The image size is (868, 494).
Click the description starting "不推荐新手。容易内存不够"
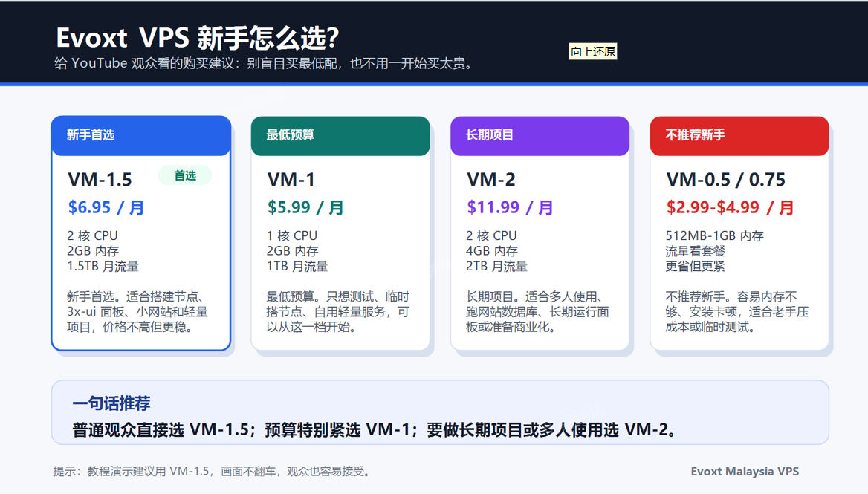pyautogui.click(x=736, y=312)
